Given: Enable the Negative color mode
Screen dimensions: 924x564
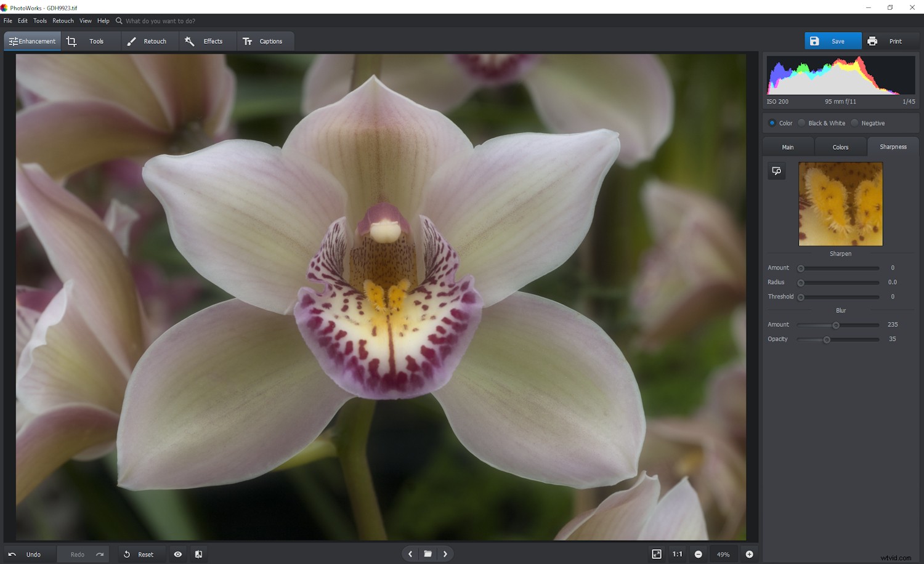Looking at the screenshot, I should tap(854, 123).
